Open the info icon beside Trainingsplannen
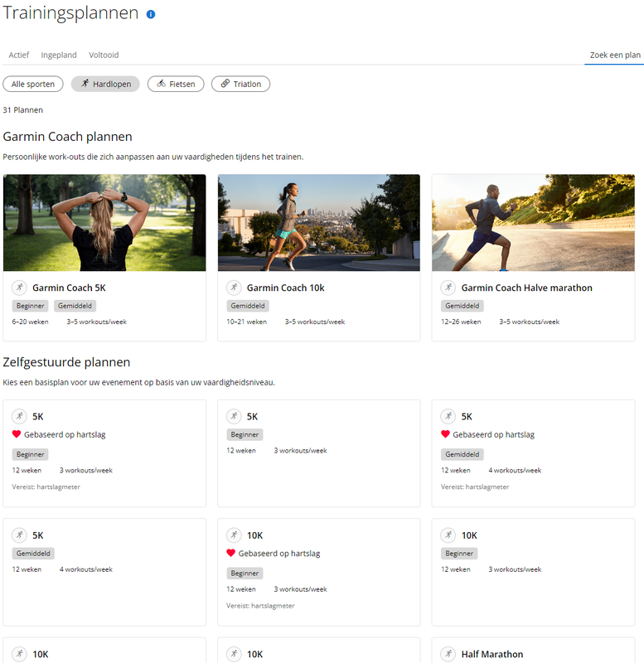Image resolution: width=644 pixels, height=663 pixels. pyautogui.click(x=151, y=14)
